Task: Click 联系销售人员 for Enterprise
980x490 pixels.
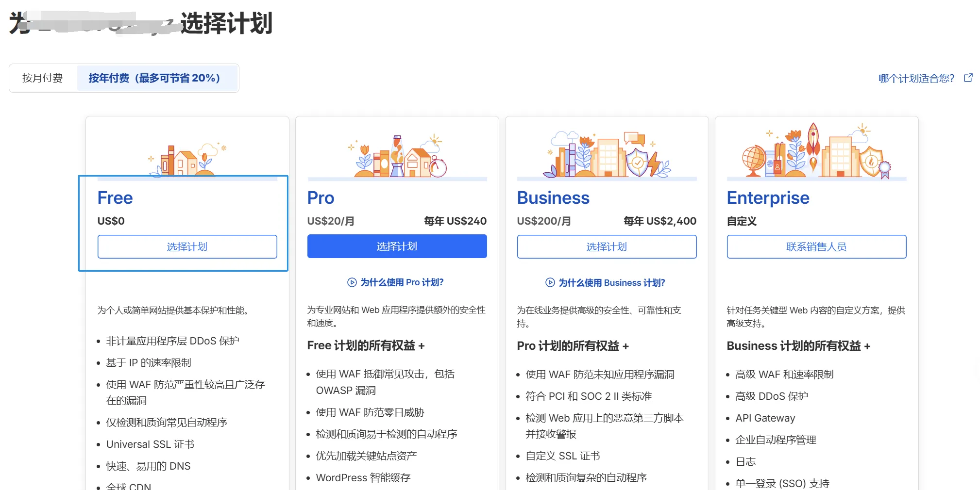Action: tap(816, 247)
